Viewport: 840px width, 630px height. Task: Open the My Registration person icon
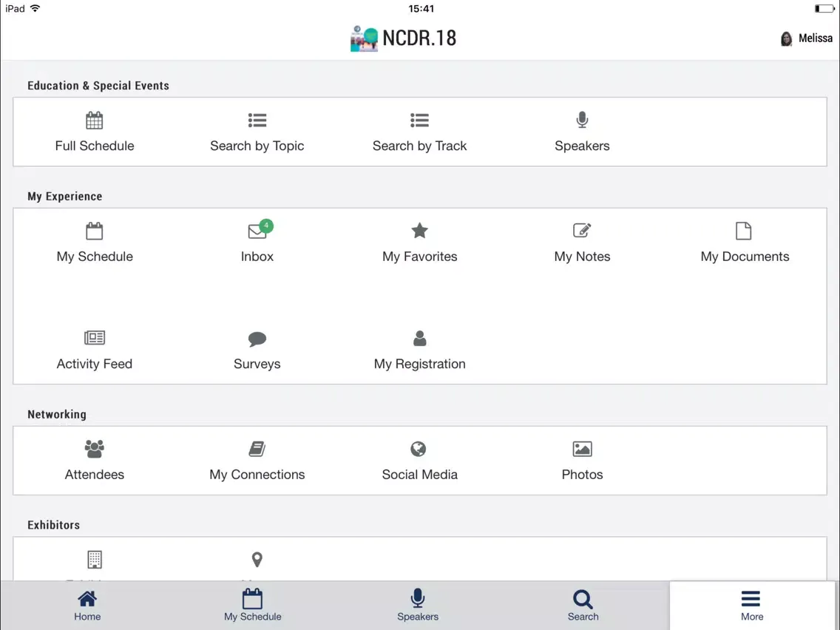(420, 338)
